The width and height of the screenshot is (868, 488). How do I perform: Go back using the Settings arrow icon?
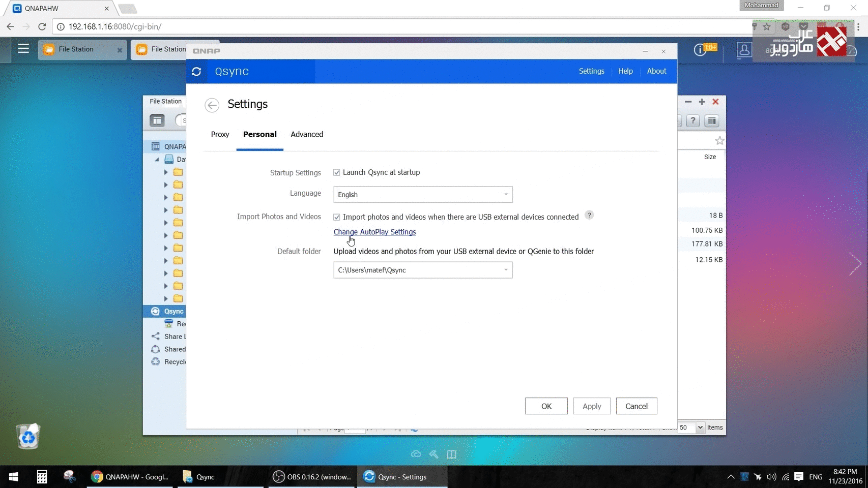(x=212, y=105)
